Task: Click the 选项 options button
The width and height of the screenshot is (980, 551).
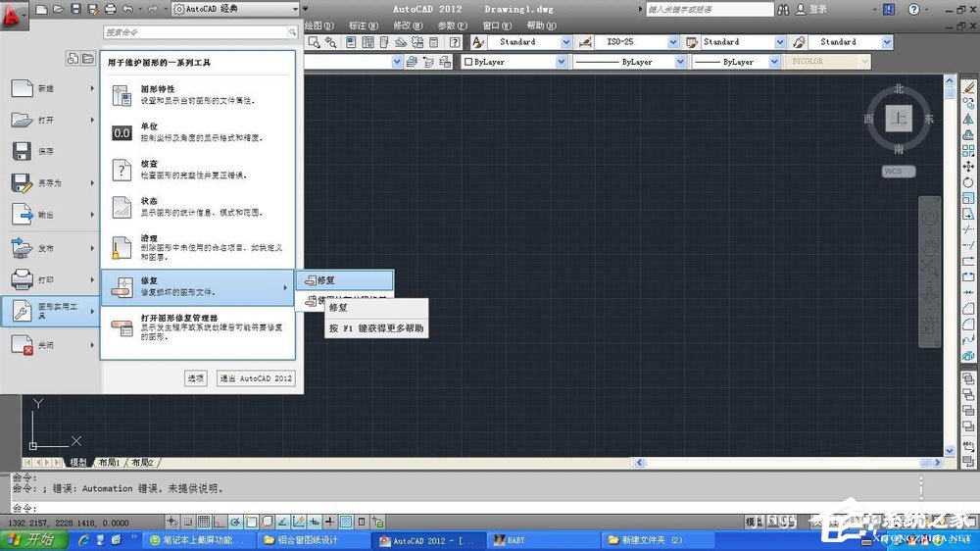Action: pyautogui.click(x=196, y=378)
